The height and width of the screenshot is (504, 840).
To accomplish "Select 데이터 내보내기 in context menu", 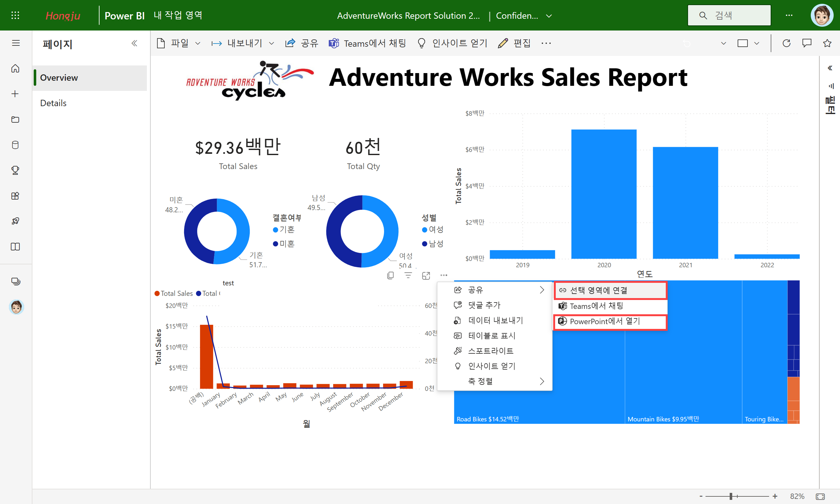I will (x=495, y=320).
